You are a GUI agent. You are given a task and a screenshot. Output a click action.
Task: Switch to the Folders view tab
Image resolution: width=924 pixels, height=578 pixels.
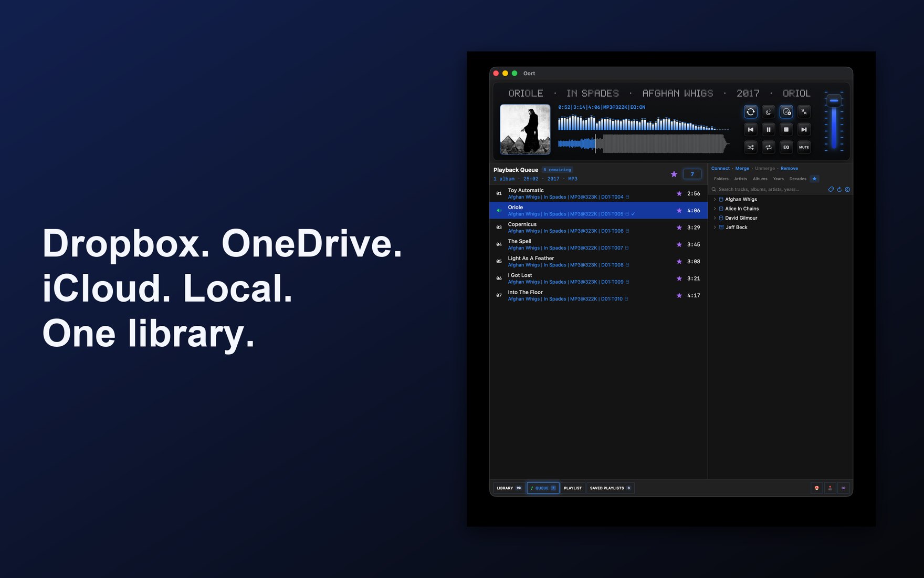721,179
